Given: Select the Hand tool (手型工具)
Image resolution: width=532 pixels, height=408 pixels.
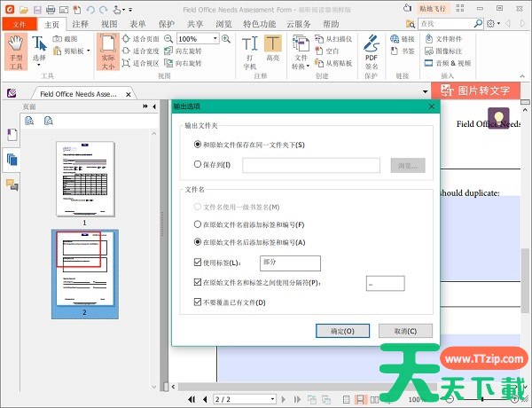Looking at the screenshot, I should pyautogui.click(x=15, y=50).
